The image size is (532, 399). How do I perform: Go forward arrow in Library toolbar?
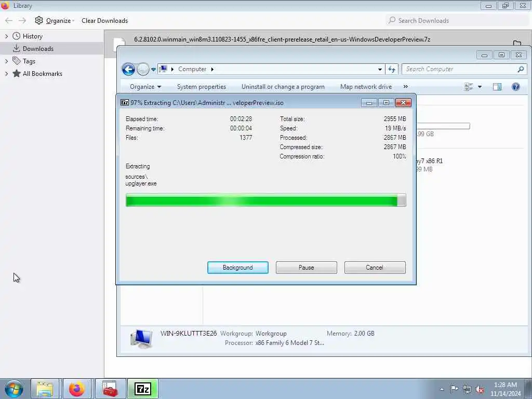click(22, 21)
